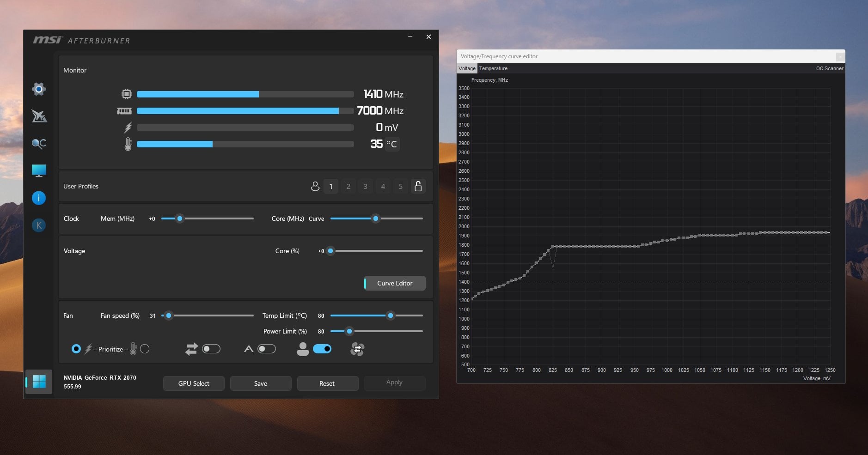Disable the user-defined fan switch

[322, 349]
